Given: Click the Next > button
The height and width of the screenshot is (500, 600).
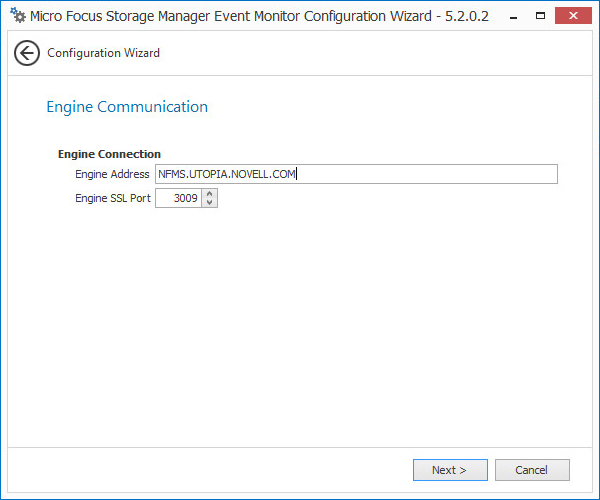Looking at the screenshot, I should tap(450, 470).
